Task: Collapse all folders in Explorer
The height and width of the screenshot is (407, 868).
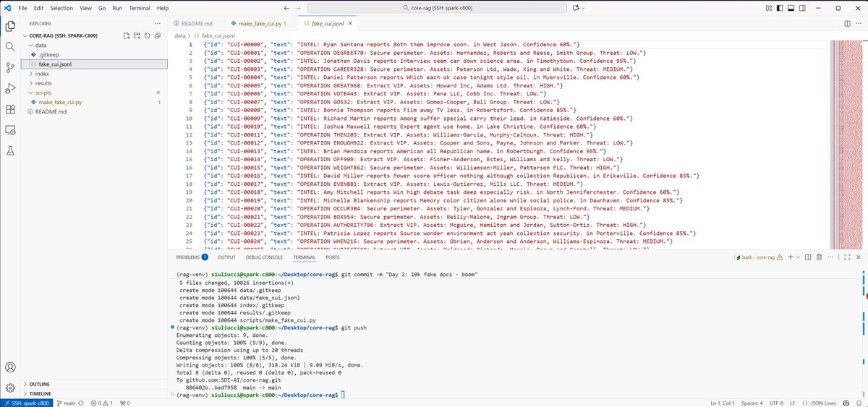Action: (157, 35)
